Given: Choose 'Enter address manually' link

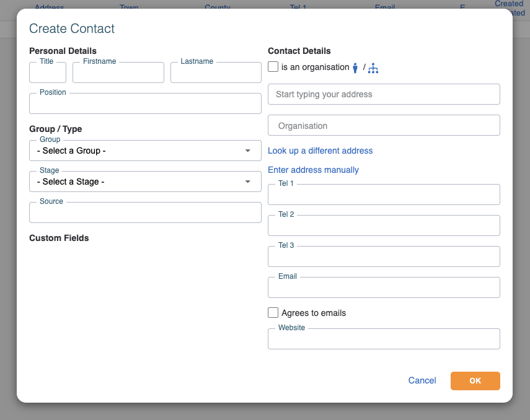Looking at the screenshot, I should [313, 170].
